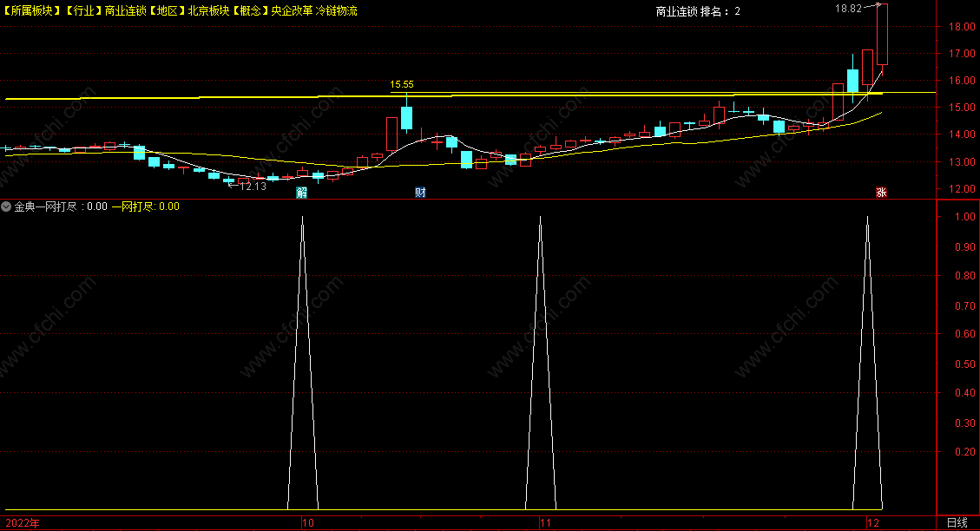980x531 pixels.
Task: Click the 18.82 high price label
Action: [848, 9]
